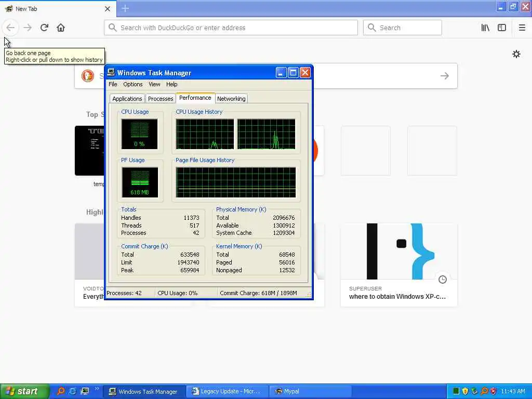The image size is (532, 399).
Task: Click the yellow security shield tray icon
Action: point(465,391)
